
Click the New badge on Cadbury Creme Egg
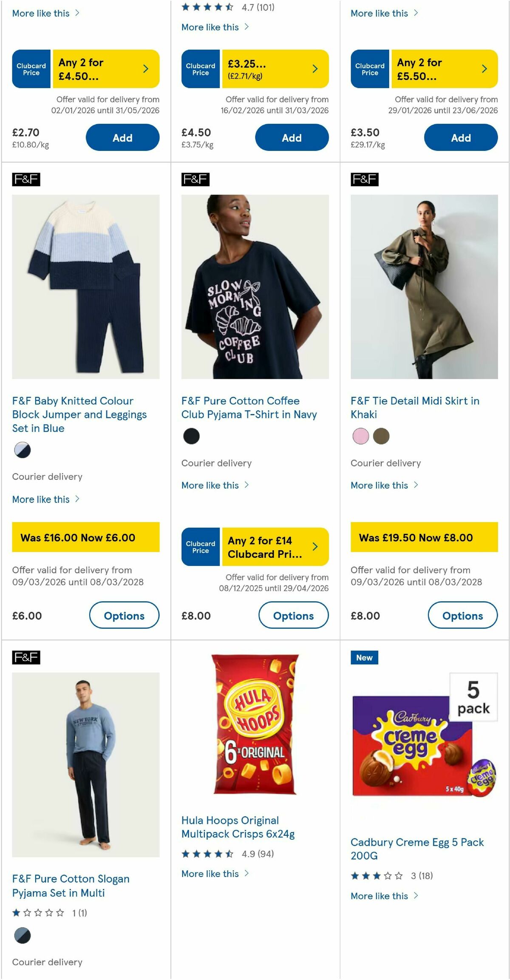(364, 658)
